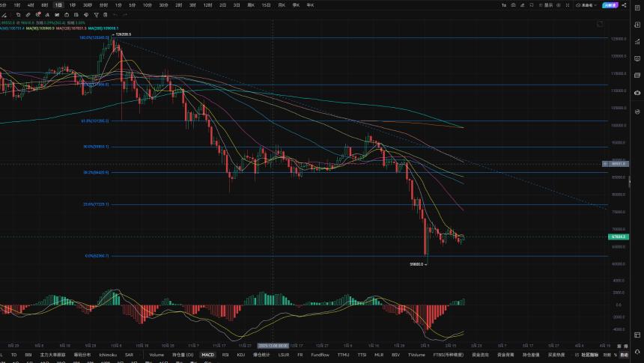Switch to the 4时 timeframe tab
644x363 pixels.
pos(31,5)
